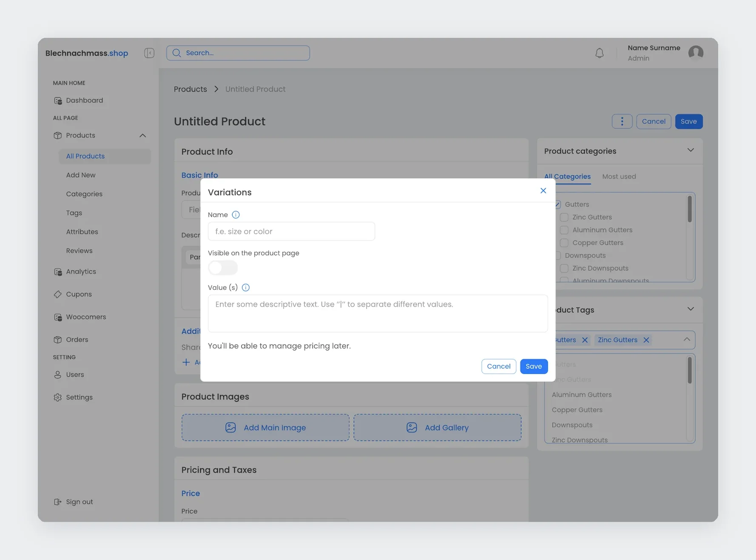The height and width of the screenshot is (560, 756).
Task: Close the tags dropdown chevron
Action: 687,340
